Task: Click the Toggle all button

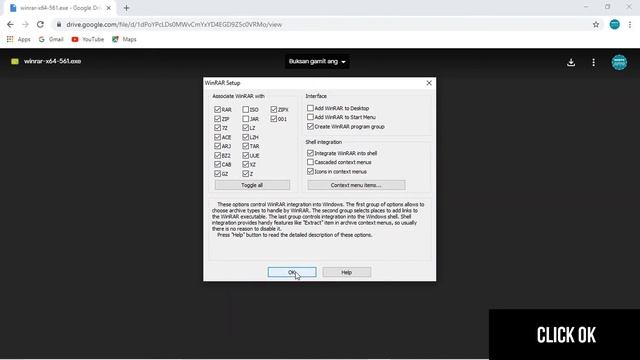Action: tap(252, 185)
